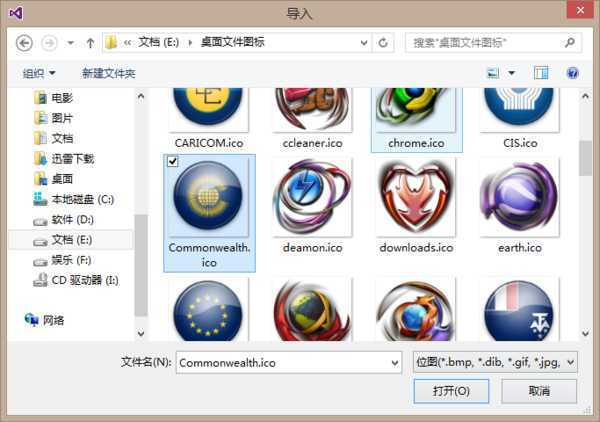Image resolution: width=600 pixels, height=422 pixels.
Task: Select the French Southern Territories flag icon
Action: click(x=519, y=310)
